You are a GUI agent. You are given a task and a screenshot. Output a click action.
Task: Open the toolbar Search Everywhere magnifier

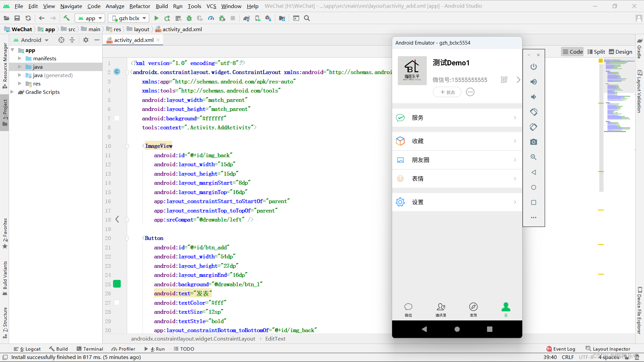pyautogui.click(x=307, y=18)
